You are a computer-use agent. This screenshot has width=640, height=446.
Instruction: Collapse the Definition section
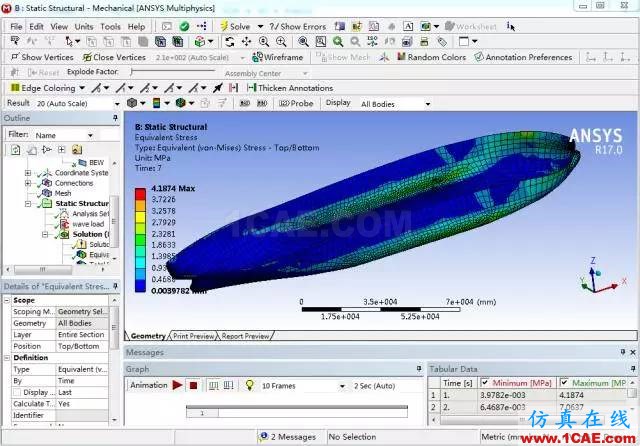point(7,357)
